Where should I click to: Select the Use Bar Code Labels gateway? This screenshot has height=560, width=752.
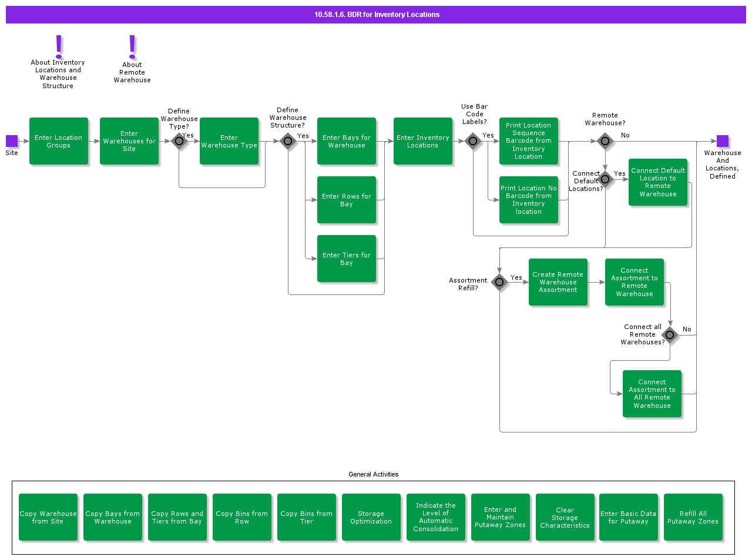473,141
